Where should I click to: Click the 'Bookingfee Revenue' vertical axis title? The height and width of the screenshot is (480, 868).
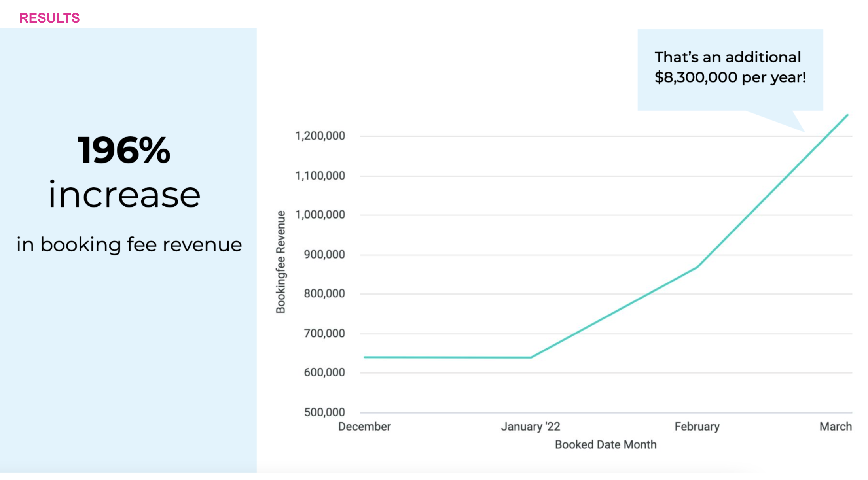(280, 262)
